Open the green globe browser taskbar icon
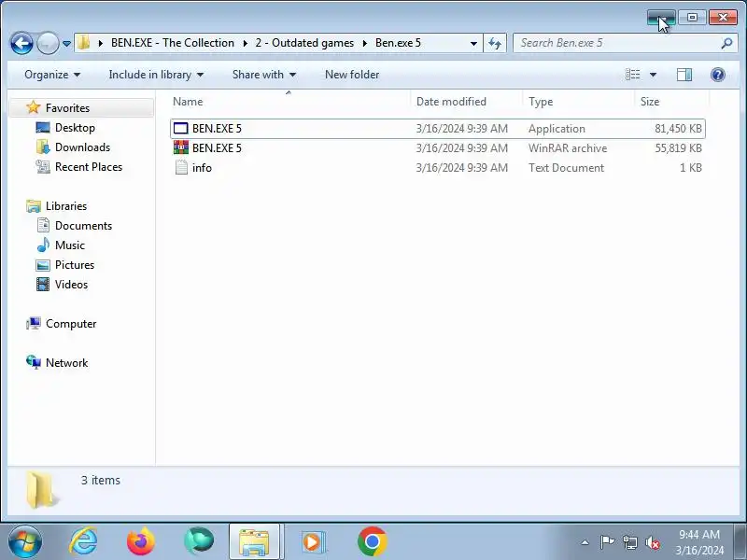 pyautogui.click(x=199, y=541)
